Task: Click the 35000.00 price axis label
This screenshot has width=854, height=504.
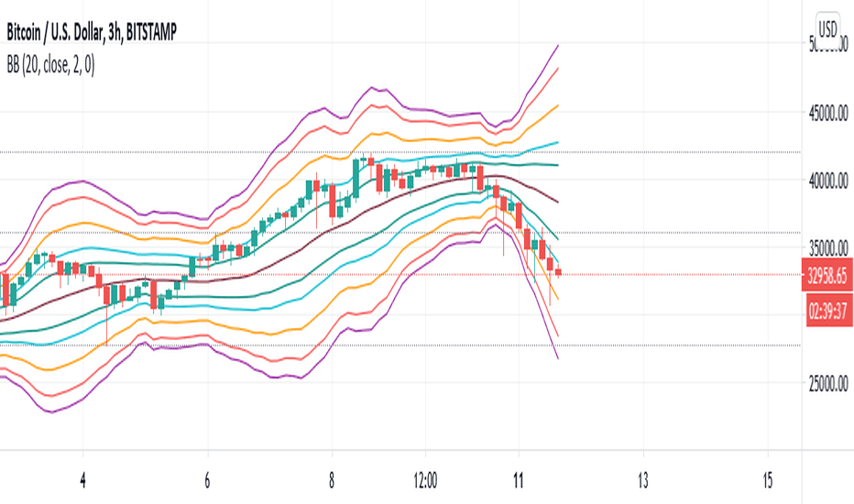Action: click(828, 248)
